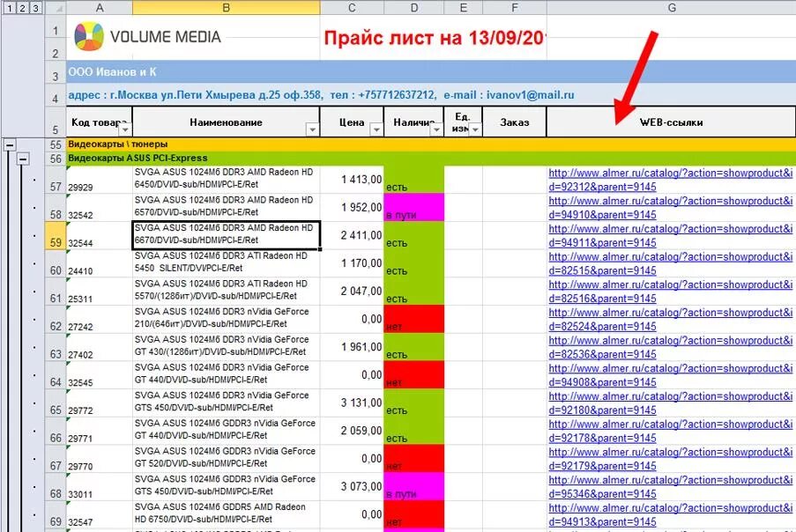Open link with id=94911
Viewport: 796px width, 532px height.
[670, 235]
